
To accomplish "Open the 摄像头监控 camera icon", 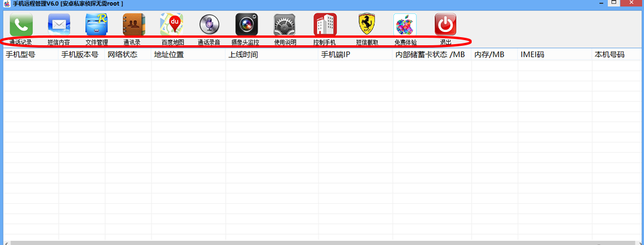I will (247, 24).
